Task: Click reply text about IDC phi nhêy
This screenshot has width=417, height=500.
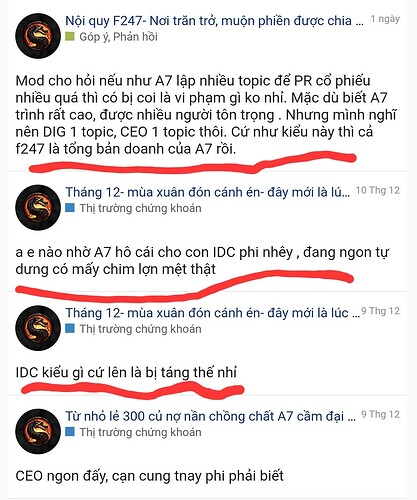Action: pos(202,260)
